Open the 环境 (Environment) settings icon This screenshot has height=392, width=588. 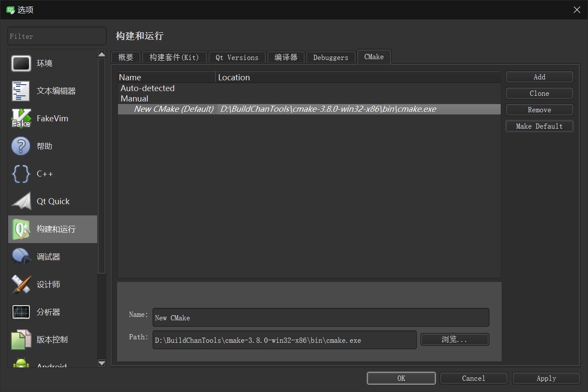click(x=21, y=63)
